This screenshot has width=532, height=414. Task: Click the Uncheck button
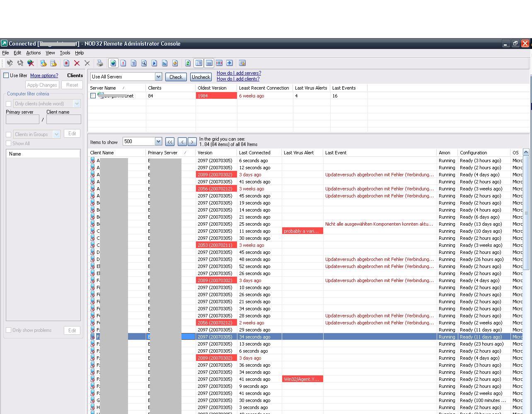click(x=201, y=77)
